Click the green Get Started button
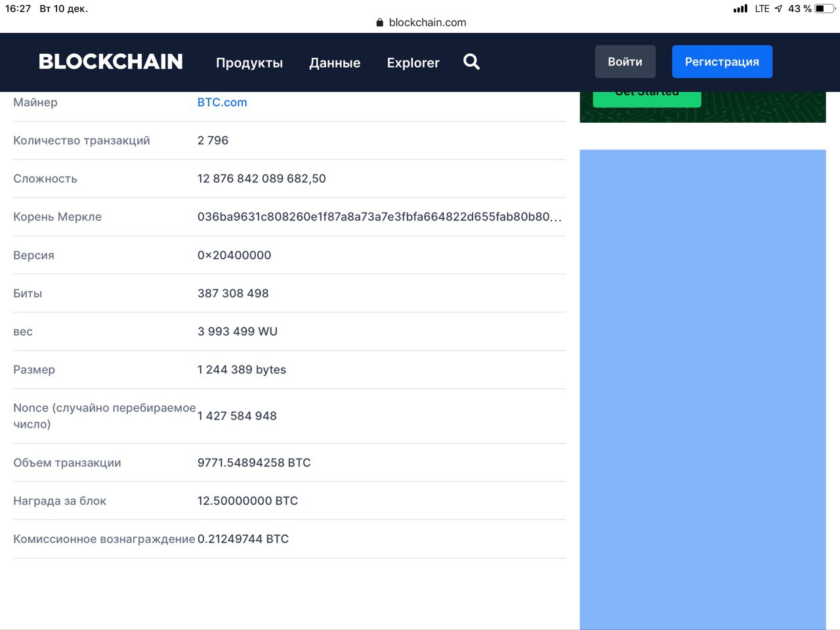 (647, 99)
